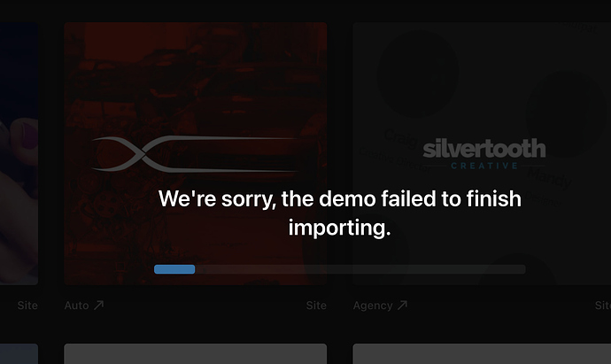Select the Site label under Auto demo
This screenshot has width=611, height=364.
coord(316,306)
